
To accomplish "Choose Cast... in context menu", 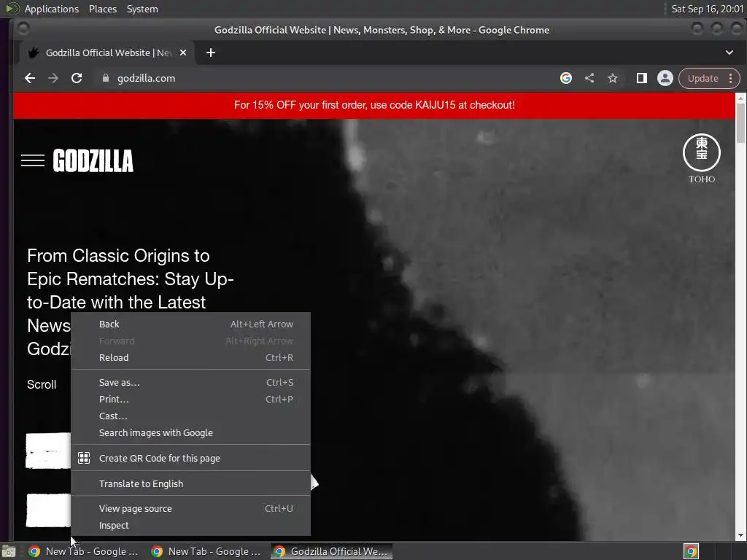I will pyautogui.click(x=190, y=416).
